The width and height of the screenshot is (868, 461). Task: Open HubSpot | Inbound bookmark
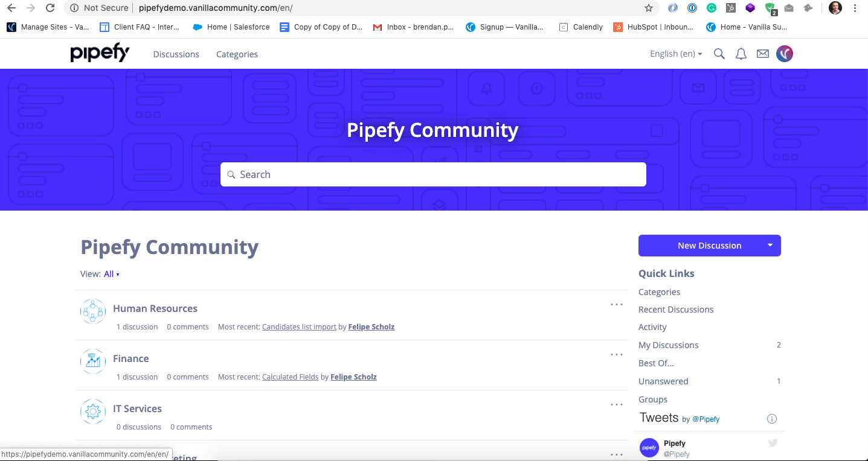click(x=654, y=27)
